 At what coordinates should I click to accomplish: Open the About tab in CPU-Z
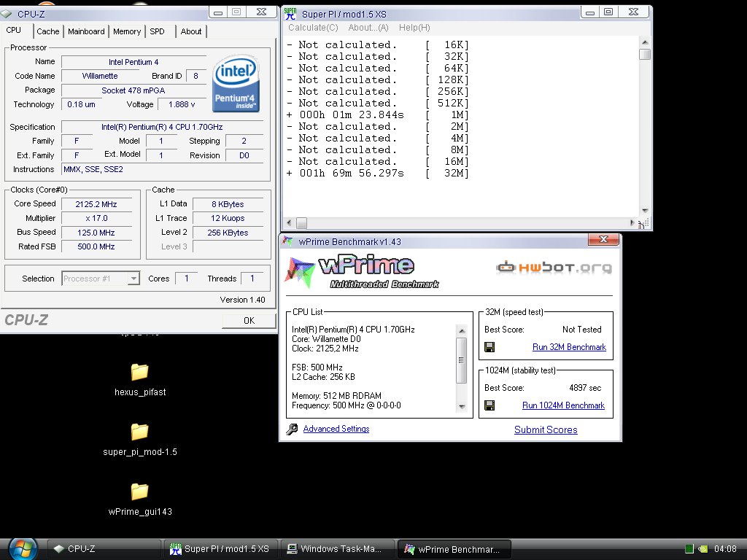point(191,31)
